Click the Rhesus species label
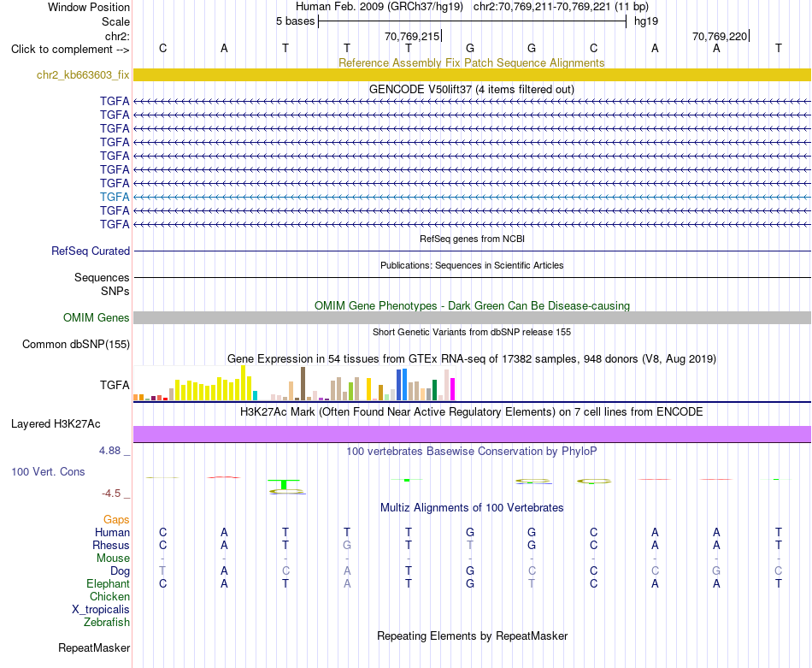This screenshot has width=812, height=668. pyautogui.click(x=111, y=545)
